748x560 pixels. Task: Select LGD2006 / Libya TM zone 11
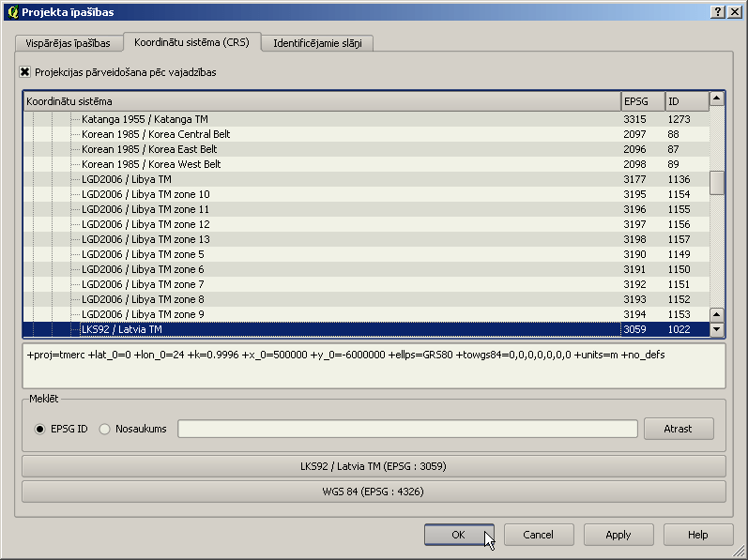click(366, 209)
